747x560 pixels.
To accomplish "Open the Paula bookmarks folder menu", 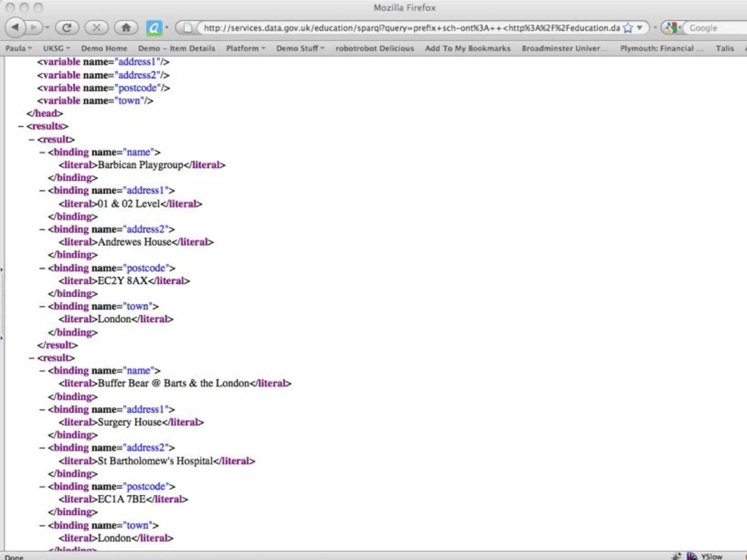I will click(18, 48).
